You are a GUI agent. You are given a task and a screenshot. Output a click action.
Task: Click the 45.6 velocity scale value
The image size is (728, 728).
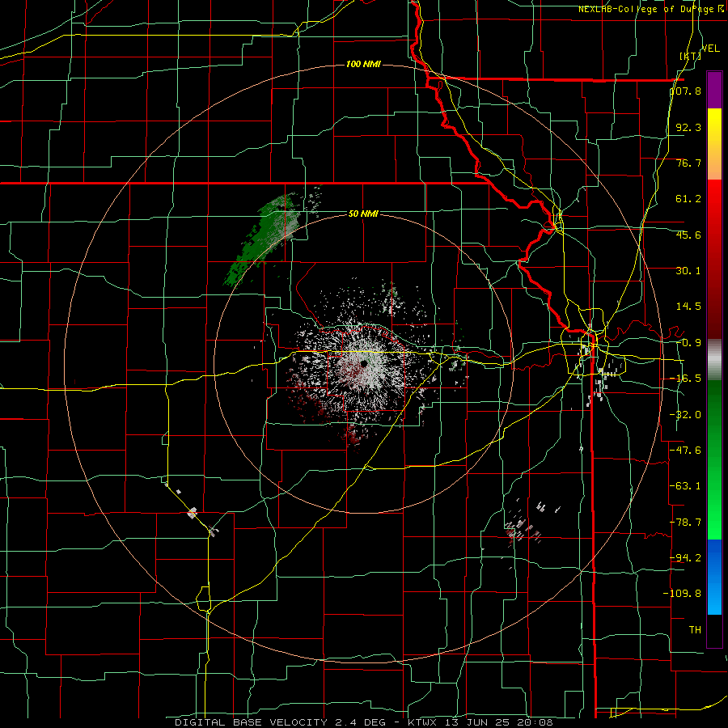pos(688,235)
